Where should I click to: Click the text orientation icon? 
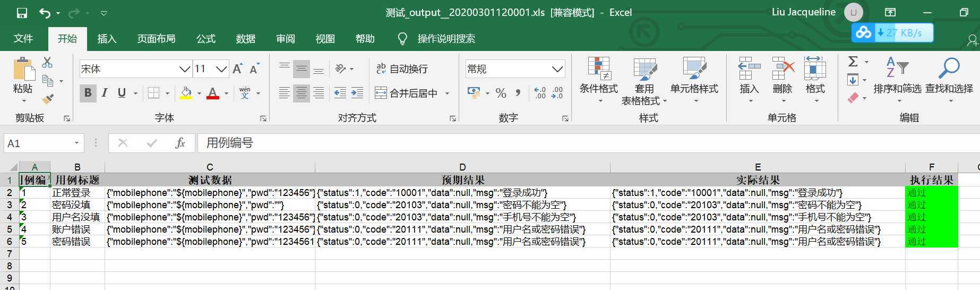tap(341, 69)
